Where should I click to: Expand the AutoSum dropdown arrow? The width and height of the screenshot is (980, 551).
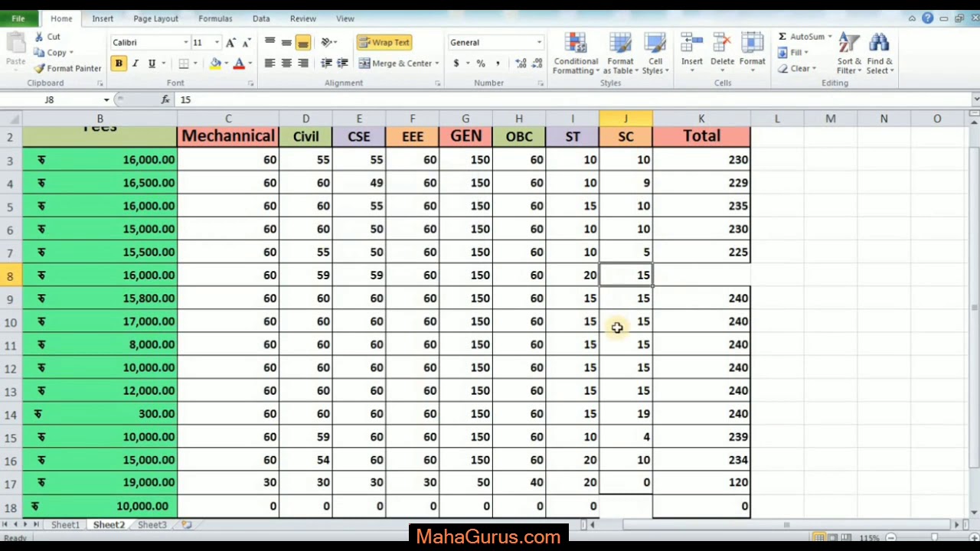[829, 37]
